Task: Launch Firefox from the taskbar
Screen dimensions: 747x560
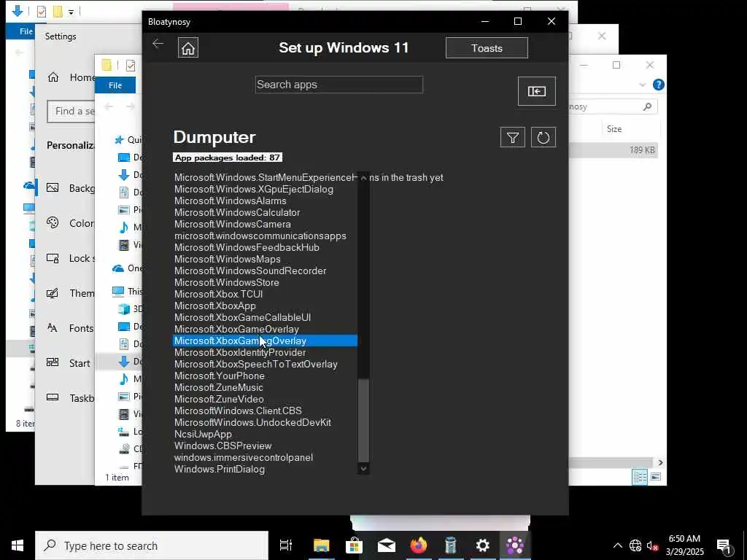Action: pyautogui.click(x=418, y=545)
